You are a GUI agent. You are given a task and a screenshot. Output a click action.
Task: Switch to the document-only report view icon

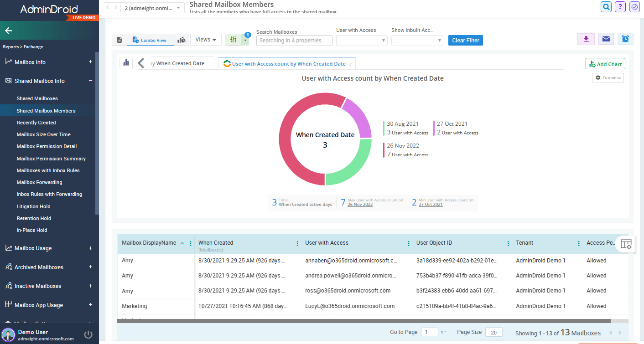click(119, 40)
